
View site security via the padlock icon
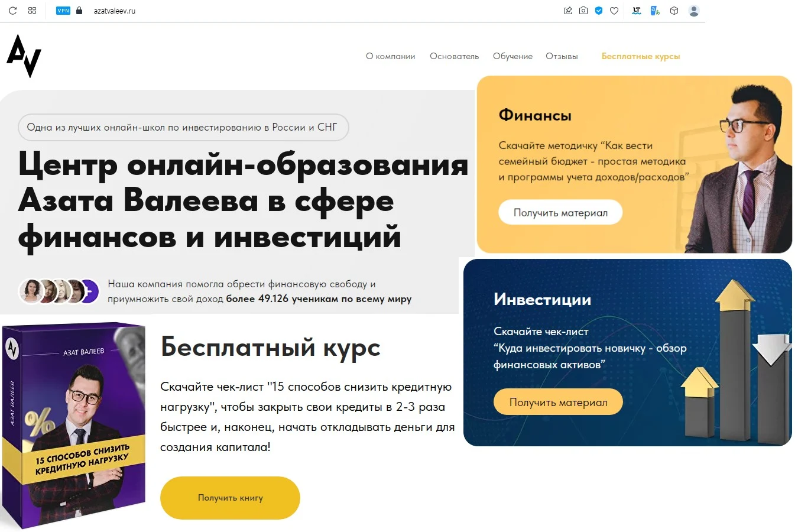[79, 11]
